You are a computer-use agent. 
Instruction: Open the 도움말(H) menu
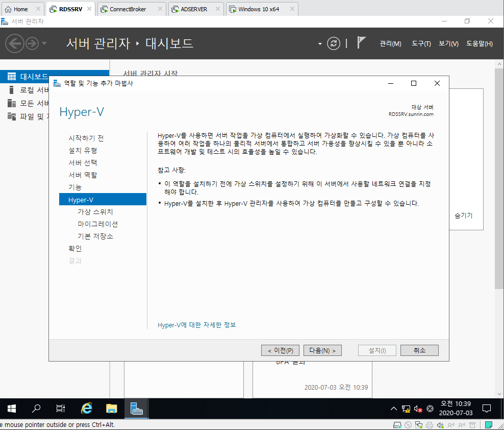click(x=480, y=43)
